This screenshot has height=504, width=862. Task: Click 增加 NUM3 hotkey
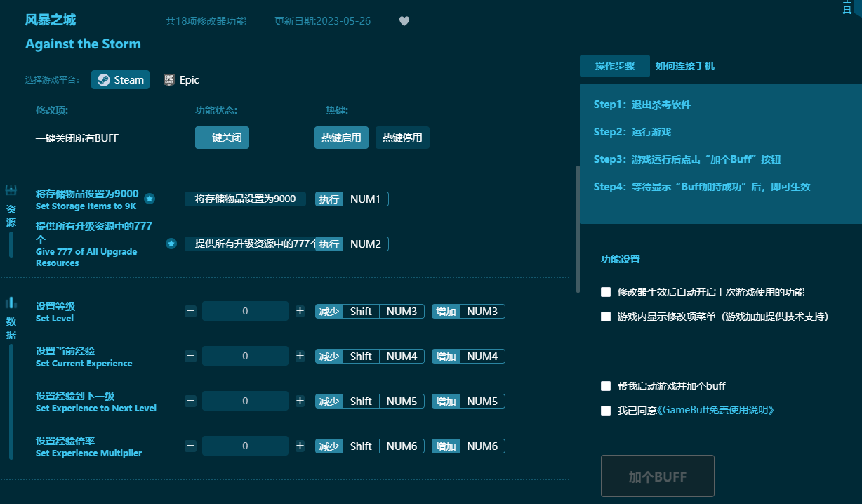pos(468,311)
